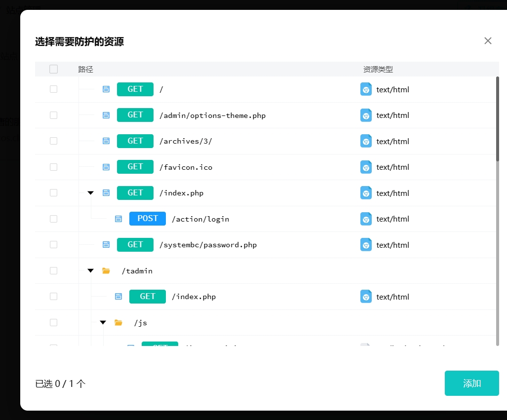Check the box for /admin/options-theme.php

click(53, 115)
